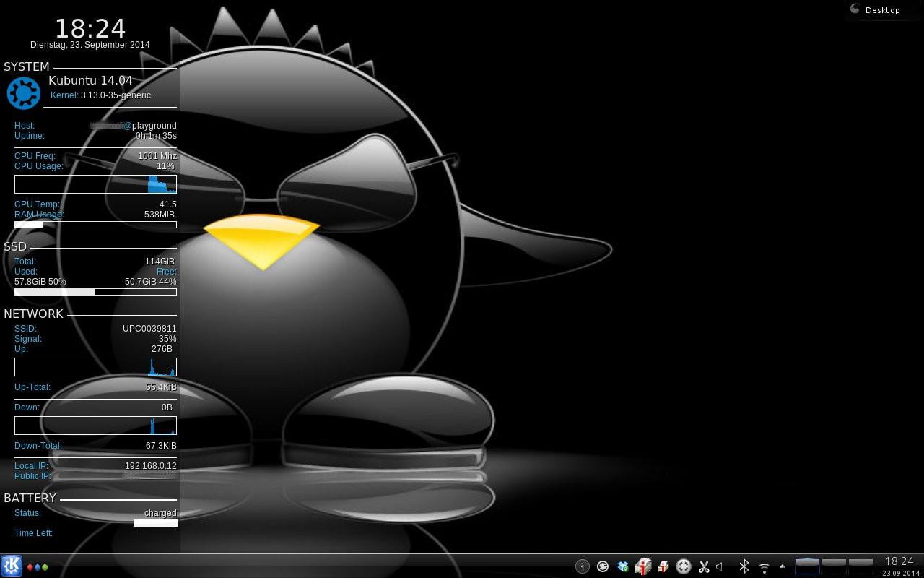Viewport: 924px width, 578px height.
Task: Click the "50.7GiB 44%" free space value
Action: click(x=150, y=282)
